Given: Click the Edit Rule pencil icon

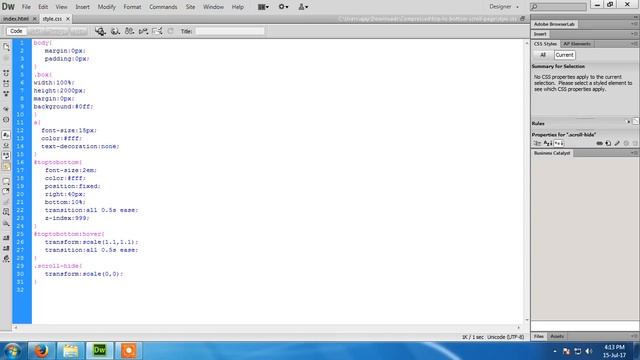Looking at the screenshot, I should click(x=617, y=143).
